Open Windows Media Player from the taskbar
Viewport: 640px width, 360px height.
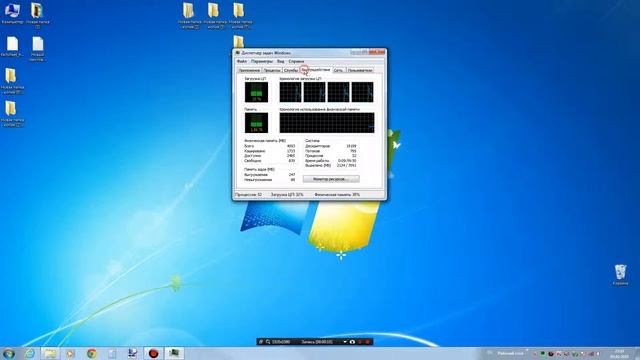pos(70,353)
